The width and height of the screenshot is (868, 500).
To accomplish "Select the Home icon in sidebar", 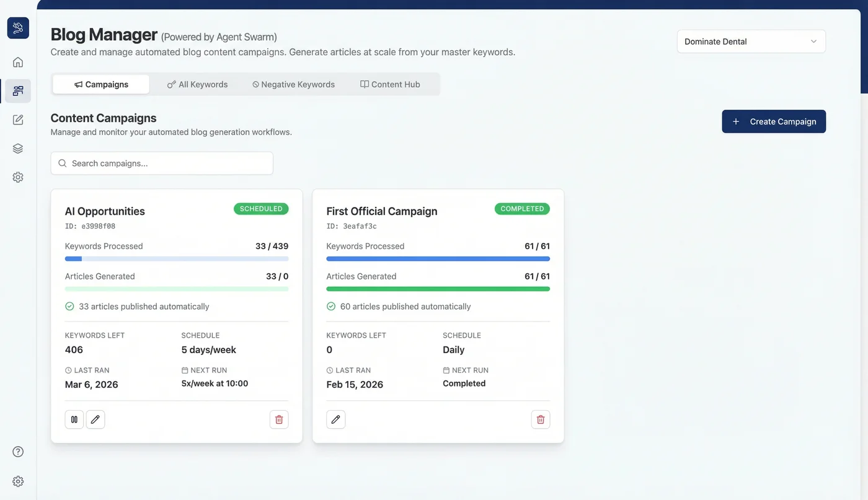I will pos(17,61).
